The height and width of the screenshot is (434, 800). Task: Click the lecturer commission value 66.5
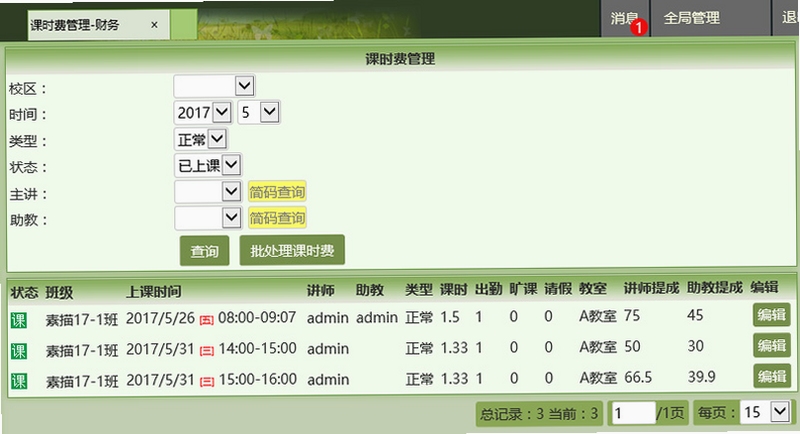pyautogui.click(x=638, y=377)
